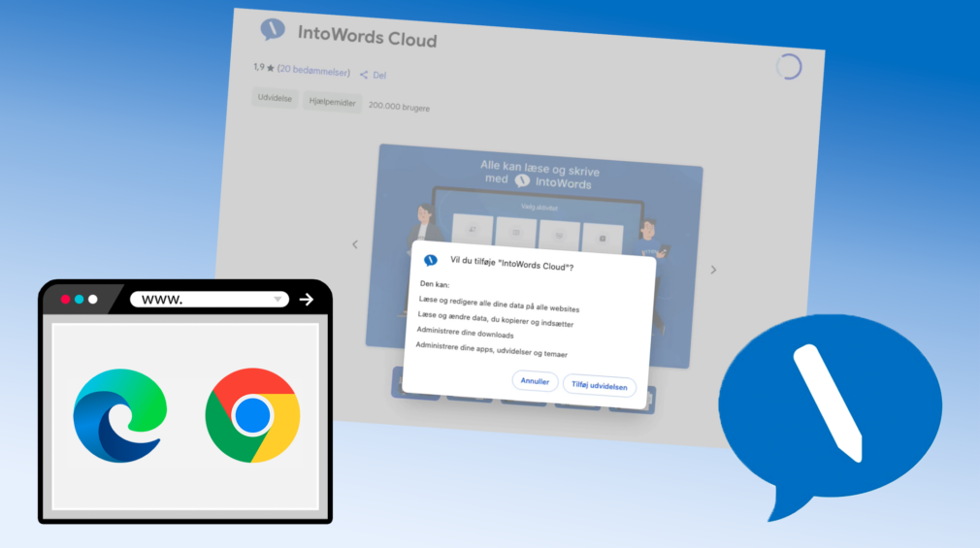This screenshot has width=980, height=548.
Task: Click the white dot in browser illustration
Action: pos(92,300)
